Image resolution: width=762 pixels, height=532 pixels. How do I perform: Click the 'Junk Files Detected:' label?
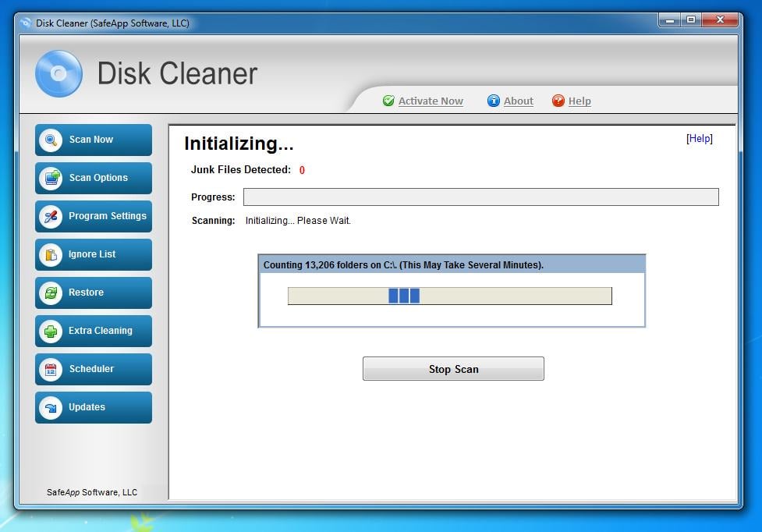[x=240, y=169]
